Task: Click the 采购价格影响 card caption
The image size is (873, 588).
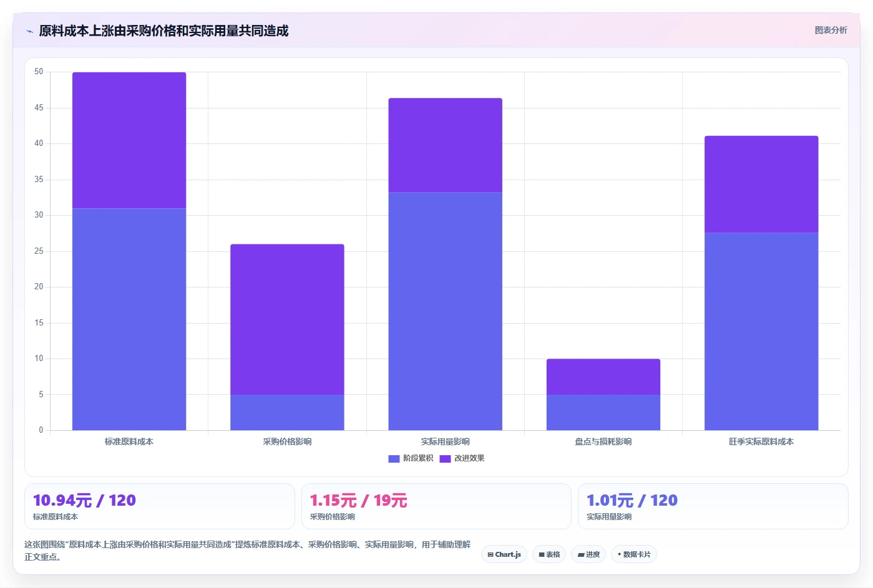Action: pyautogui.click(x=333, y=517)
